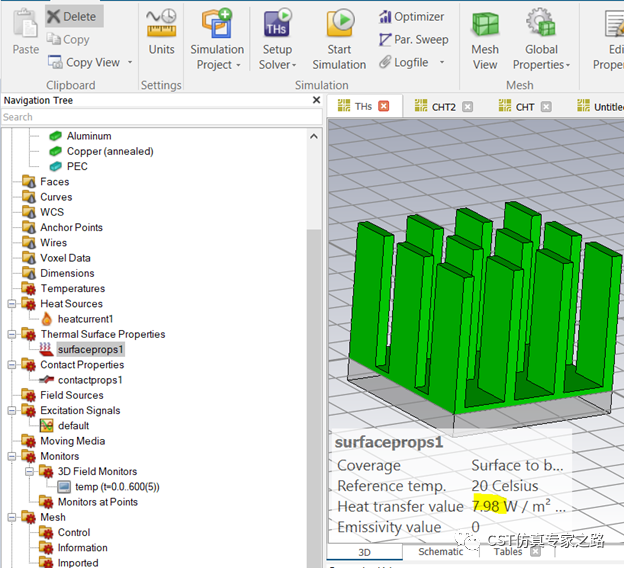Select the Aluminum material item
The width and height of the screenshot is (624, 568).
click(80, 136)
